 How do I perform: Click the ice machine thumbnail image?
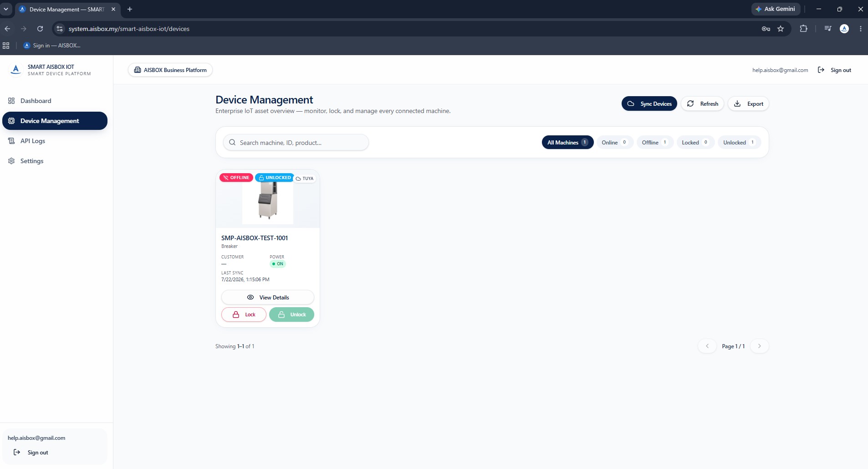click(x=268, y=201)
